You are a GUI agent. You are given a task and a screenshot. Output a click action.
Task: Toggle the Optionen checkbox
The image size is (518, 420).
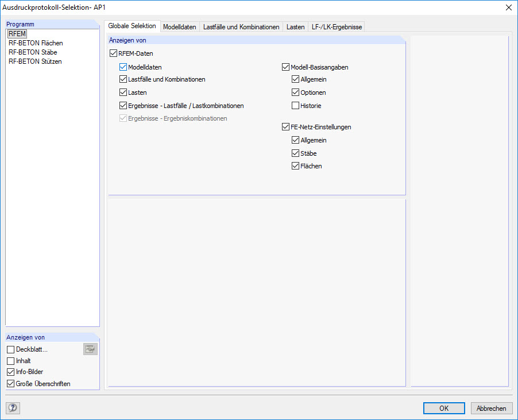[x=295, y=93]
